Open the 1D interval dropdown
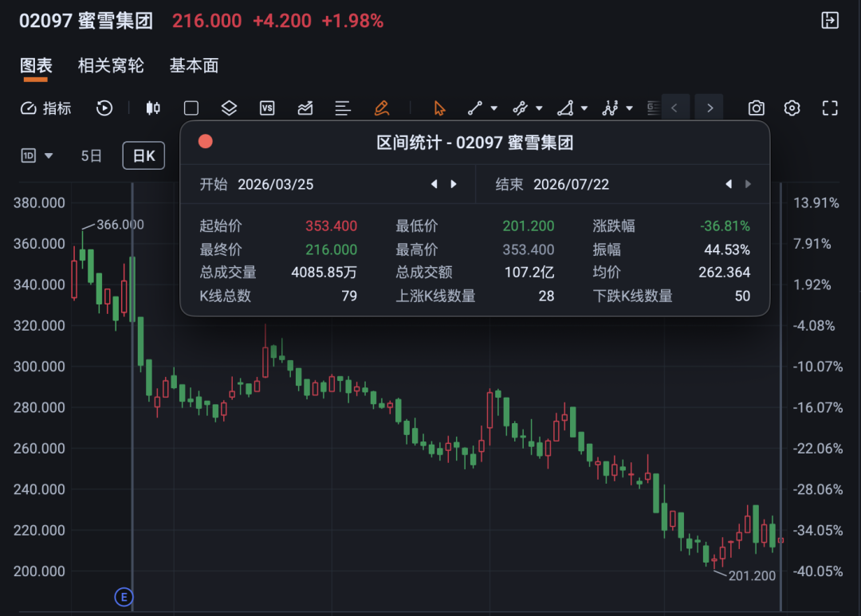The width and height of the screenshot is (861, 616). (x=37, y=156)
